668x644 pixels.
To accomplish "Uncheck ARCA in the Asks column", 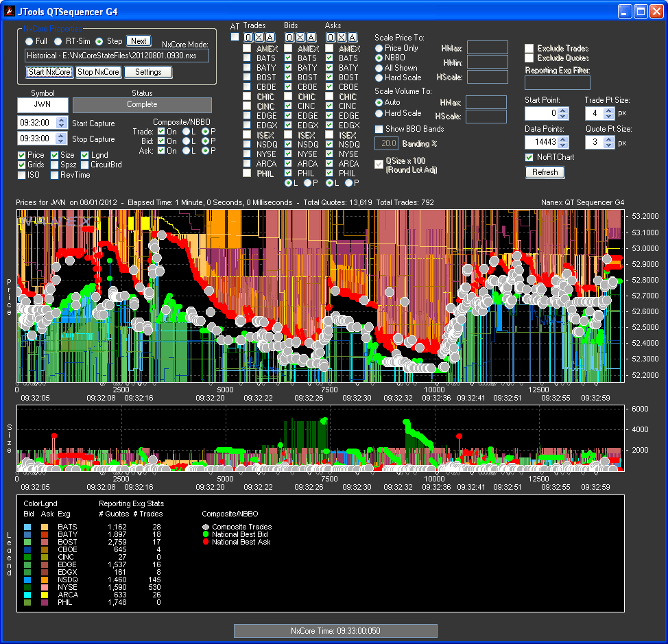I will click(x=329, y=163).
